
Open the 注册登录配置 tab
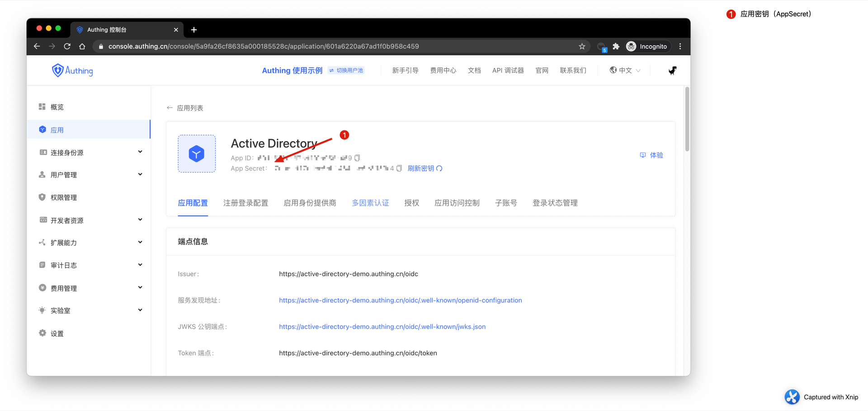pos(245,203)
